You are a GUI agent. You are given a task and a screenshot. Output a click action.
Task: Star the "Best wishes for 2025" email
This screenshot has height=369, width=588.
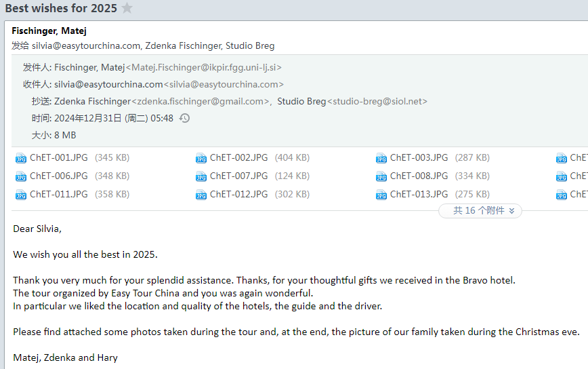pyautogui.click(x=127, y=9)
